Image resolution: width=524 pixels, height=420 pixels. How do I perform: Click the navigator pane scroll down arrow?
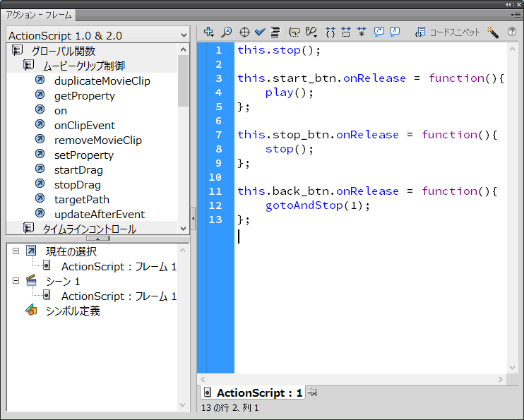tap(182, 405)
